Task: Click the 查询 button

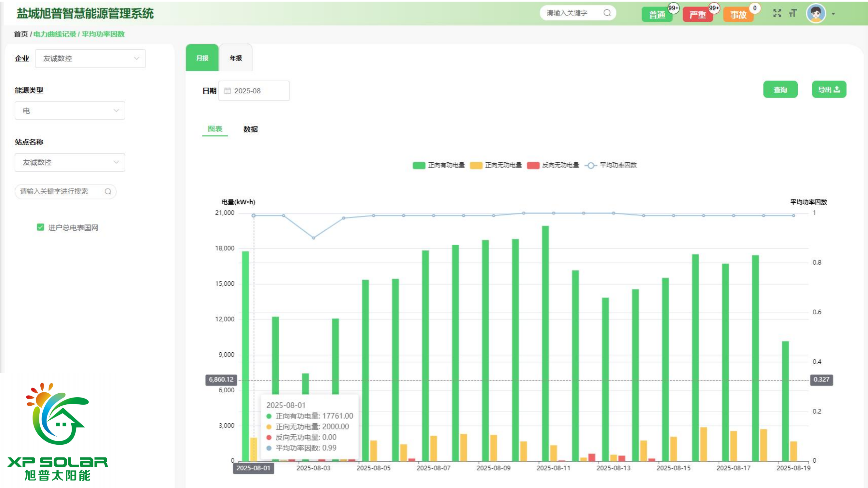Action: pyautogui.click(x=780, y=89)
